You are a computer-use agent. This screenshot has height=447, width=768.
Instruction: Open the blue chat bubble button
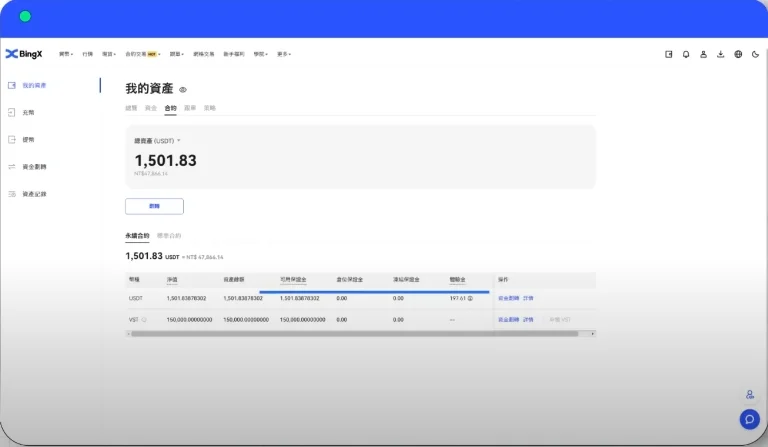(x=750, y=419)
